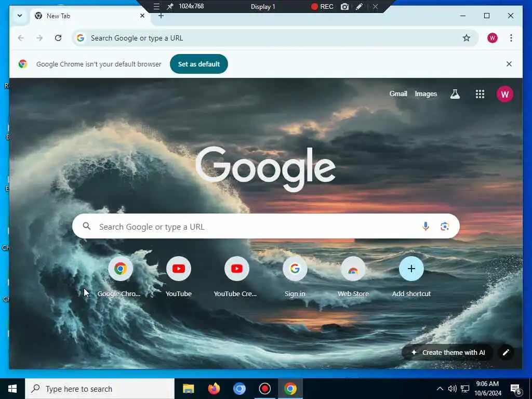Screen dimensions: 532x399
Task: Reload the page with the refresh icon
Action: (58, 38)
